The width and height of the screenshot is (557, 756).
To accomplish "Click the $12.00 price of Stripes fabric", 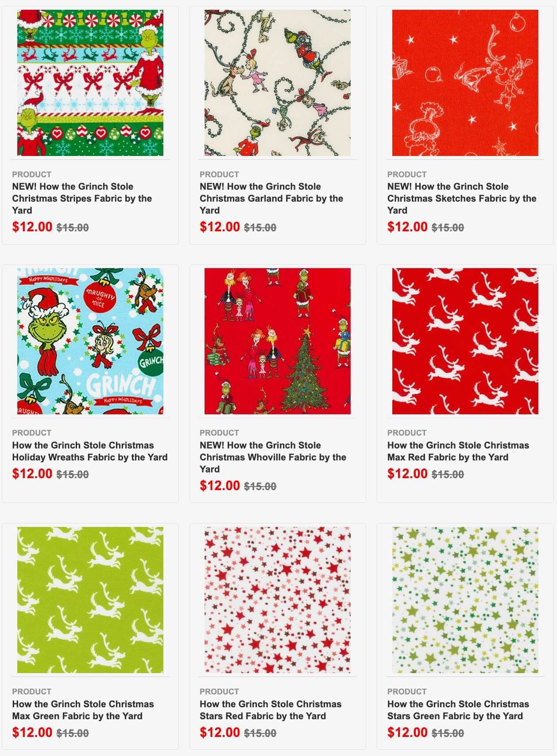I will [32, 227].
